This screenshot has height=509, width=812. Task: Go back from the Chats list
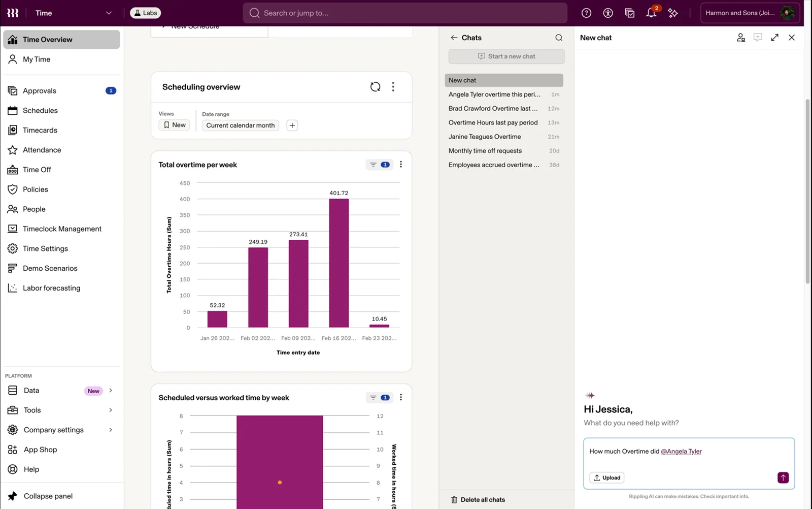[454, 38]
